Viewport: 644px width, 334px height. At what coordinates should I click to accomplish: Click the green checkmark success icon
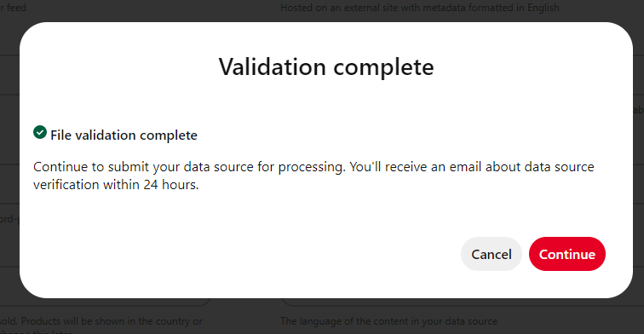(40, 132)
